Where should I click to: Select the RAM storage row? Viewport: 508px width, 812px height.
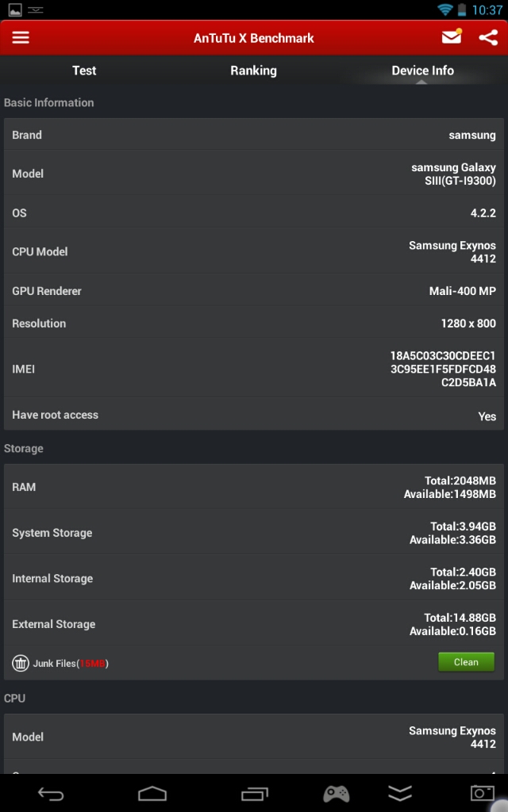pos(254,487)
